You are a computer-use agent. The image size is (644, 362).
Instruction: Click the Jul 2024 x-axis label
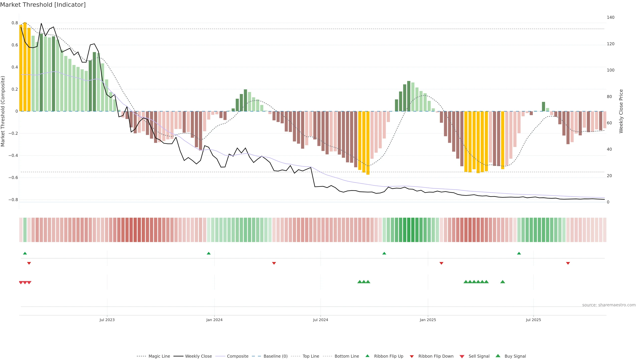[x=320, y=320]
